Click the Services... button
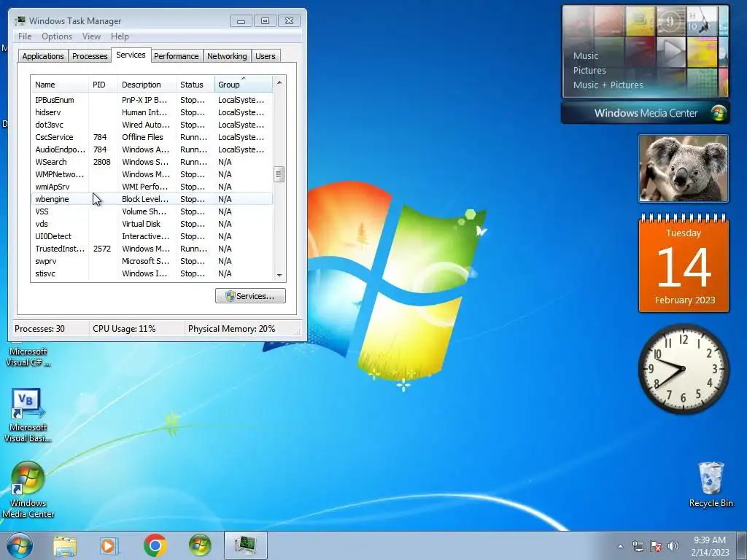This screenshot has height=560, width=747. (x=251, y=296)
